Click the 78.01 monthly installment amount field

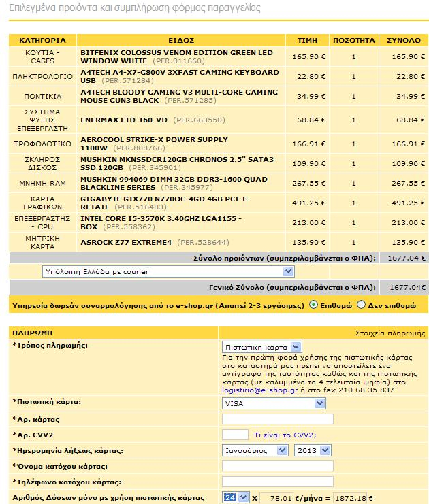pos(276,498)
